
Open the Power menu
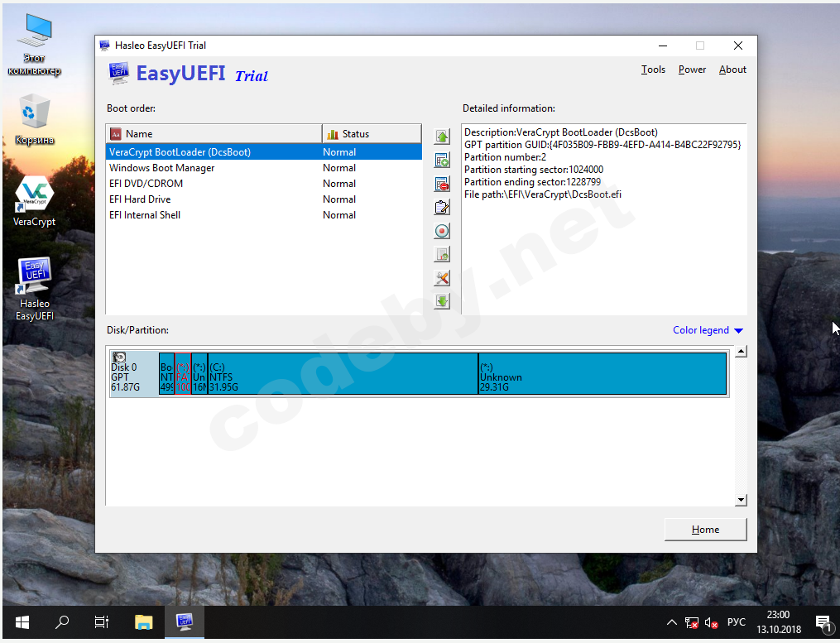point(692,70)
